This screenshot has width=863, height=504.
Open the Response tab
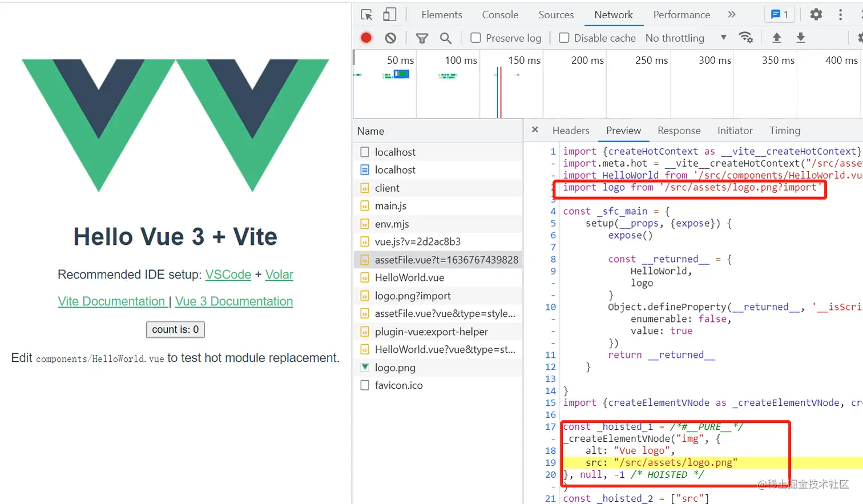679,131
